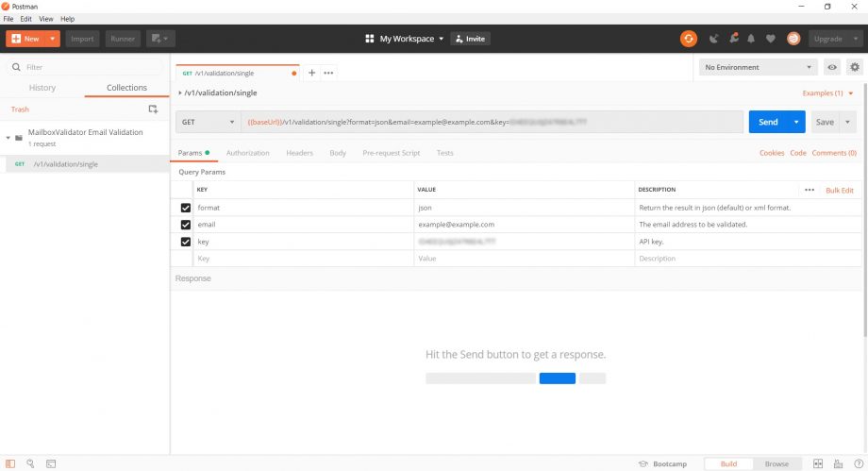This screenshot has height=471, width=868.
Task: Open My Workspace dropdown
Action: 411,39
